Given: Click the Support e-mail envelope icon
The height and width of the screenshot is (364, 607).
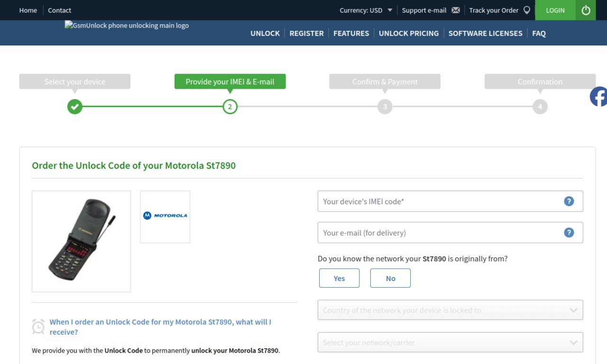Looking at the screenshot, I should click(x=456, y=10).
